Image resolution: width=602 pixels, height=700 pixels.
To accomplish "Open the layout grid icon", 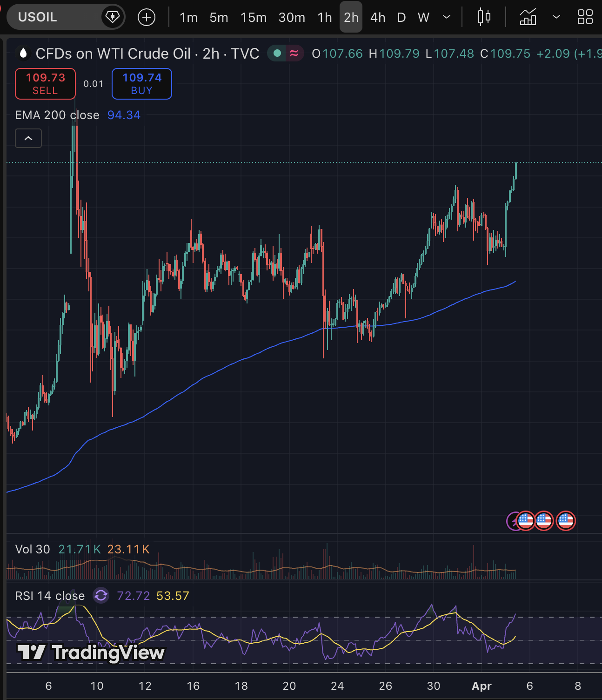I will [x=585, y=17].
